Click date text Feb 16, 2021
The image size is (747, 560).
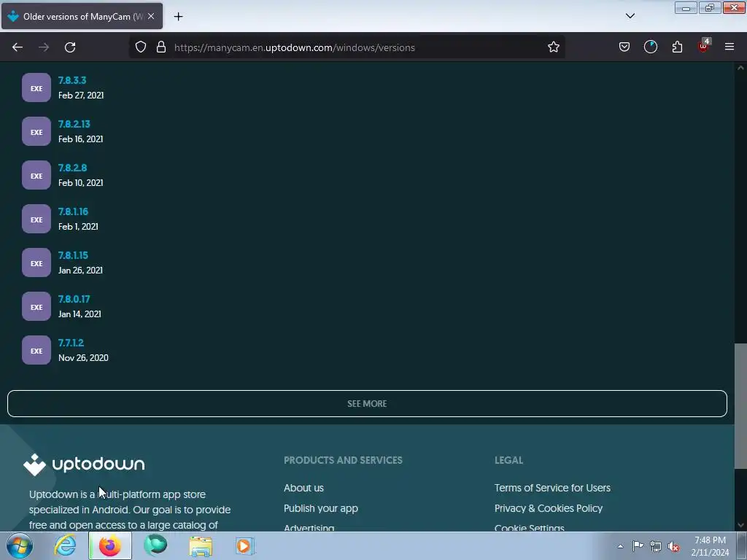coord(80,139)
